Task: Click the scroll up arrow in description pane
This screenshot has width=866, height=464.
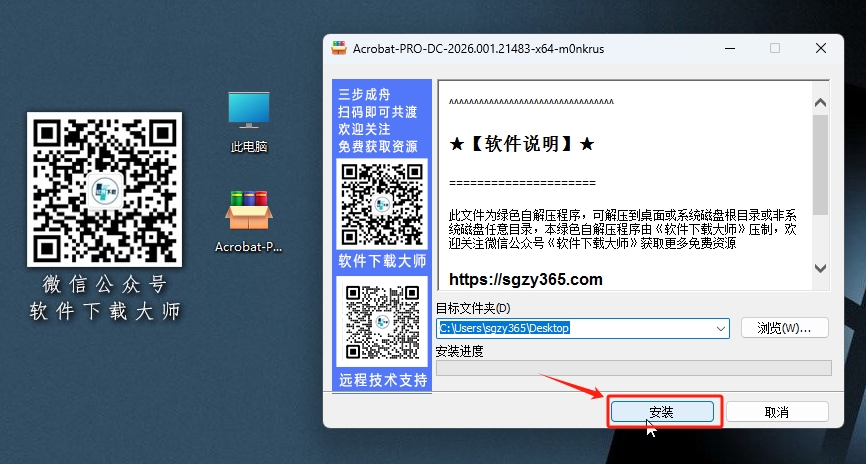Action: 820,102
